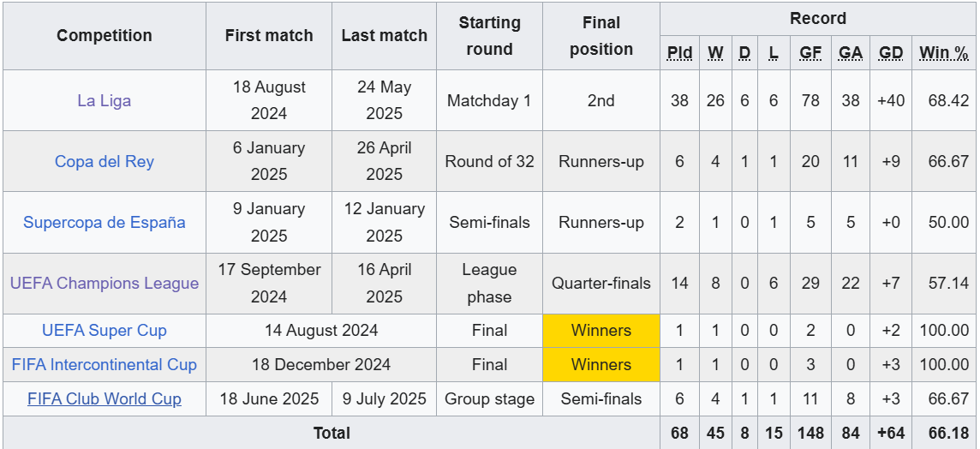Open the UEFA Champions League link
980x449 pixels.
coord(105,283)
